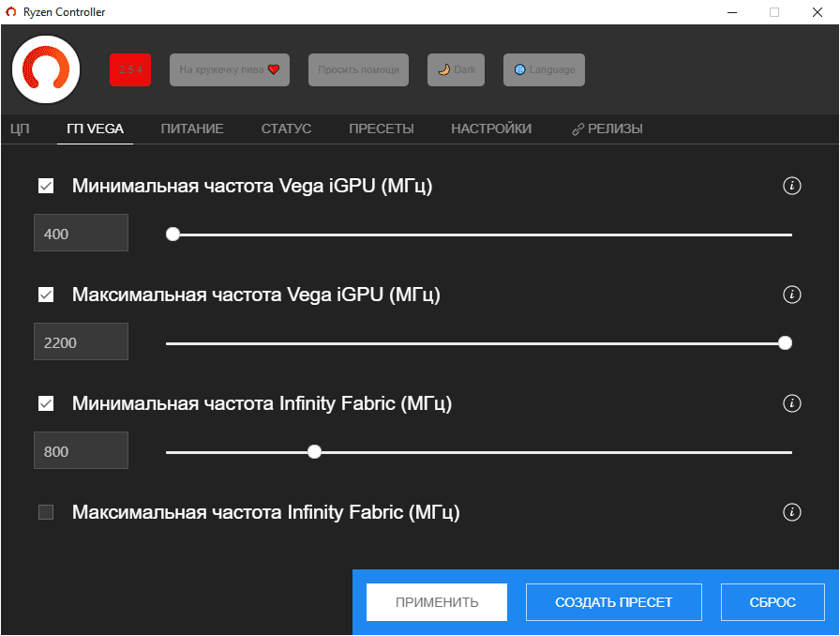Click the minimum Infinity Fabric slider handle

tap(314, 452)
